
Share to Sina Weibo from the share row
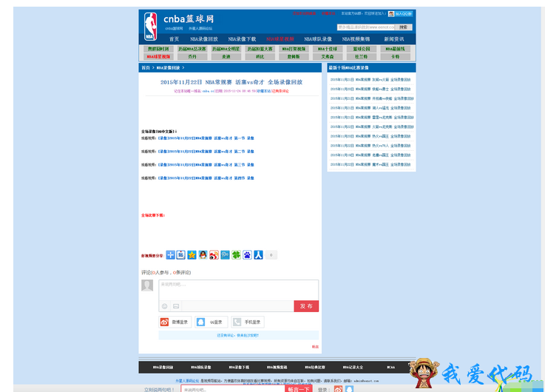click(x=214, y=254)
